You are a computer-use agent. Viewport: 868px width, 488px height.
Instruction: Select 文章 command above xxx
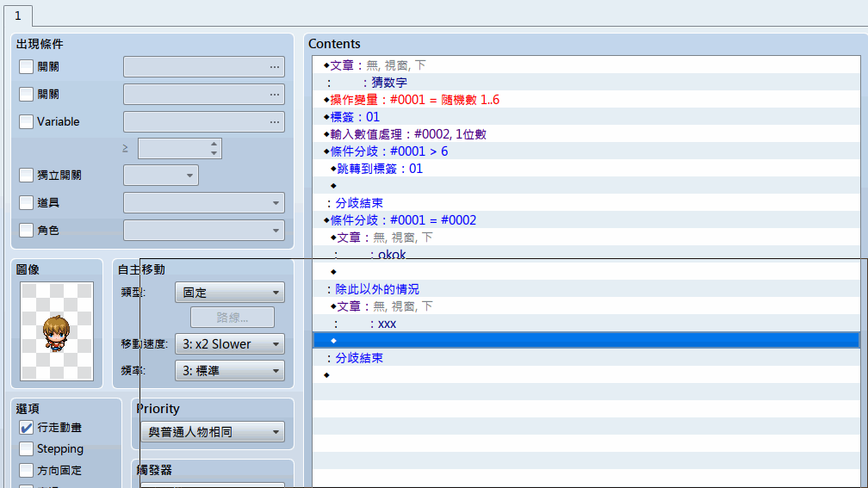coord(586,306)
